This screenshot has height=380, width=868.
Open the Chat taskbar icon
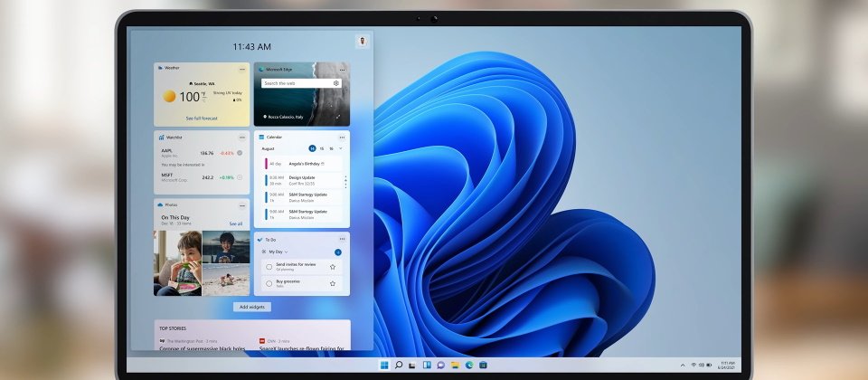440,365
